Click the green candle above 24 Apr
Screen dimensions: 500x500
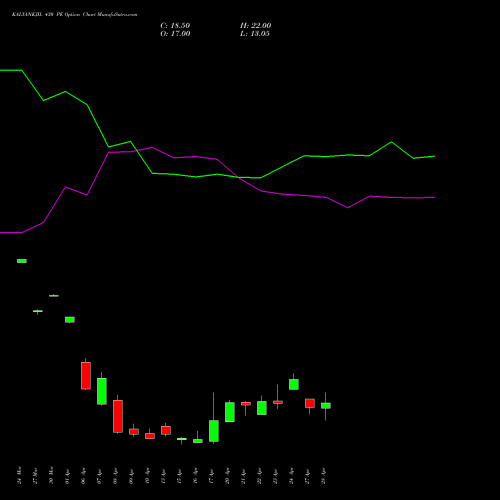point(294,384)
